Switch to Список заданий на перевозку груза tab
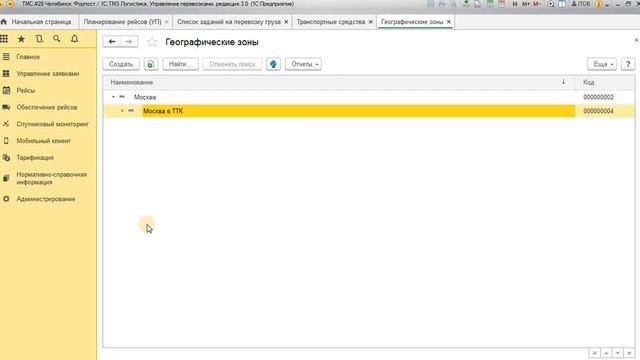This screenshot has height=360, width=640. (229, 22)
